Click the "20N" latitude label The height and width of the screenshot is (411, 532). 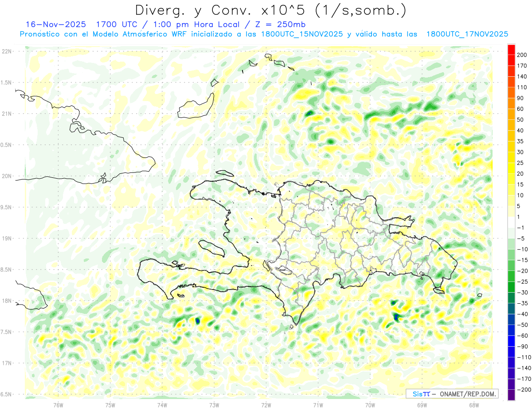(x=6, y=176)
